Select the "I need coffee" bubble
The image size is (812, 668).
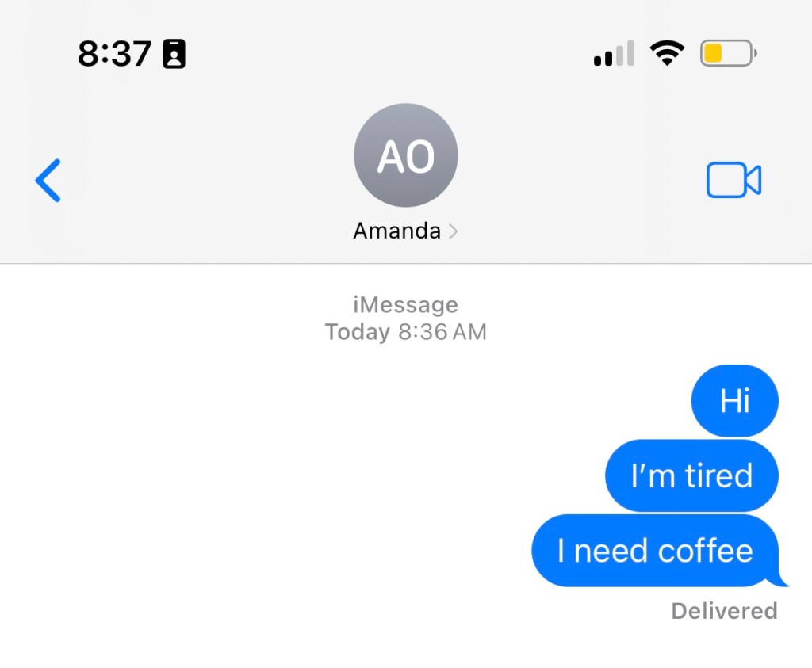pos(655,551)
